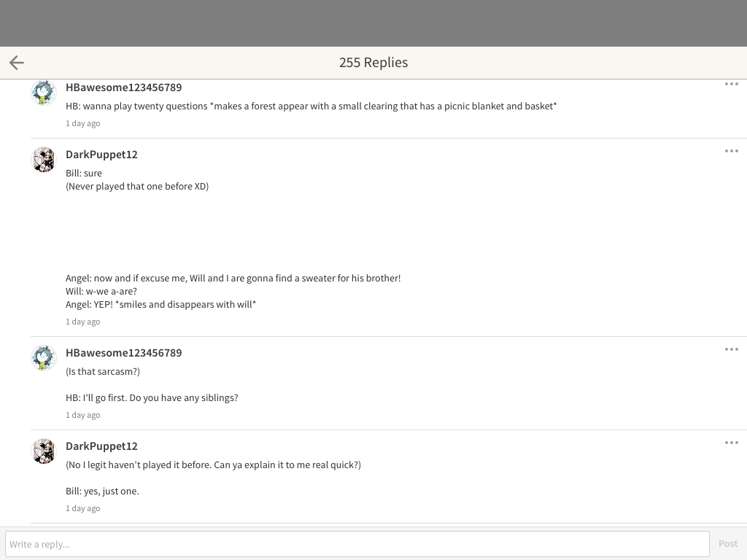Click the line 'Bill: yes, just one.'

point(102,491)
